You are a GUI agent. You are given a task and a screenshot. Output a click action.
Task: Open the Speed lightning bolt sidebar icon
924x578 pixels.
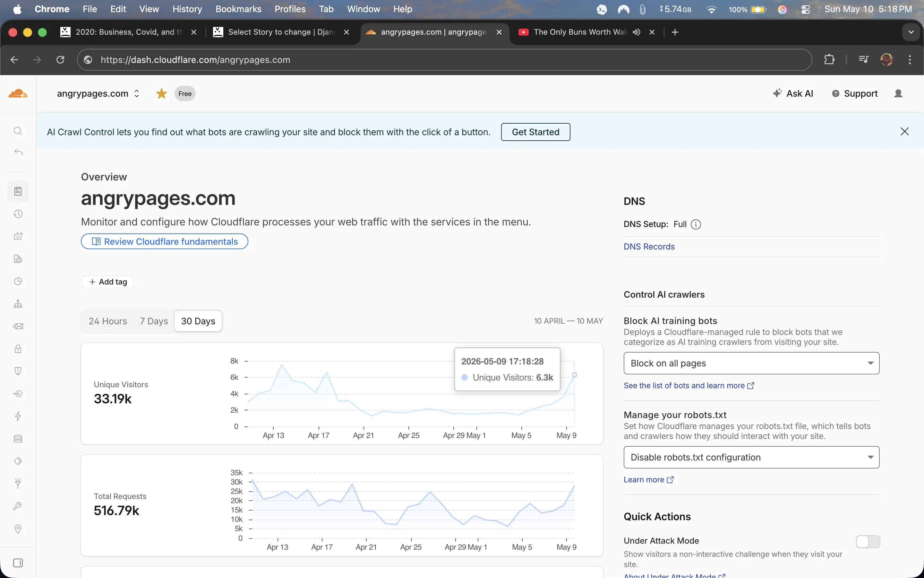[18, 416]
